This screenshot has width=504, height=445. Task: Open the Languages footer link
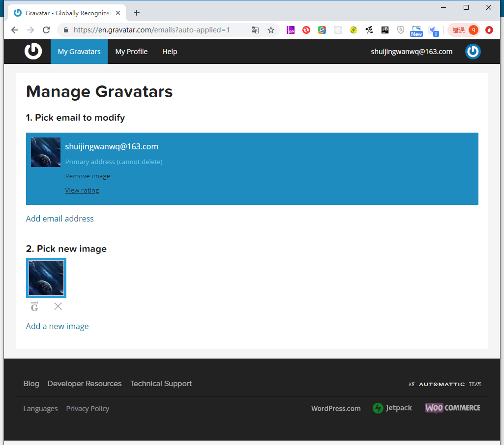(40, 409)
